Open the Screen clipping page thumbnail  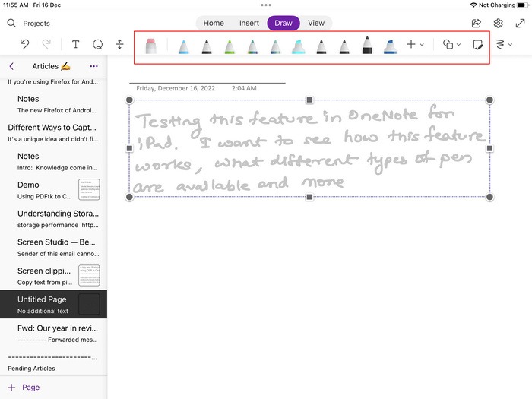[89, 275]
